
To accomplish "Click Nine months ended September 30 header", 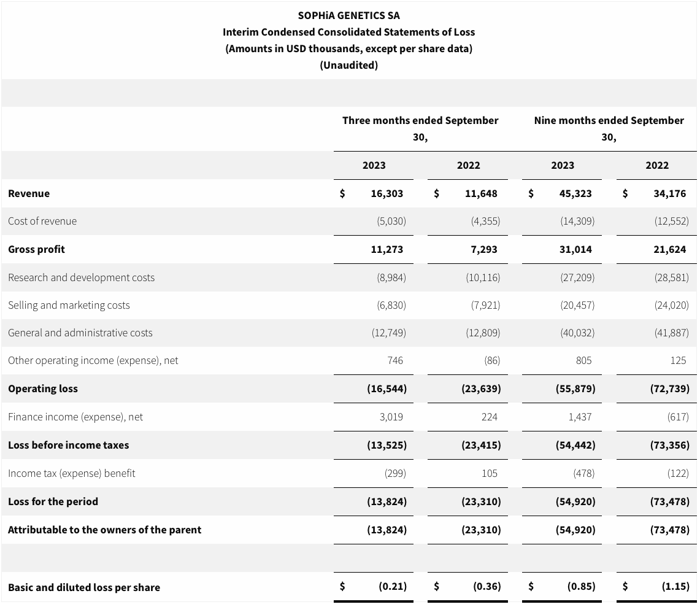I will tap(609, 128).
